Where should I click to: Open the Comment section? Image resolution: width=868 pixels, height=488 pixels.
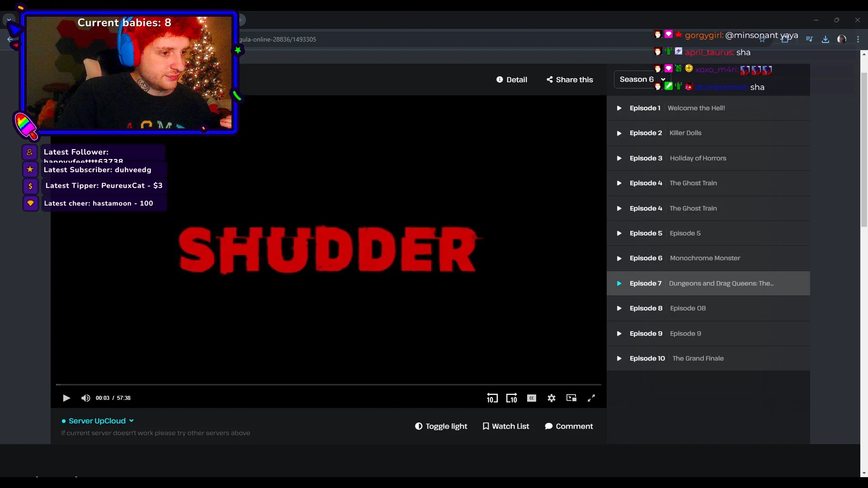569,426
